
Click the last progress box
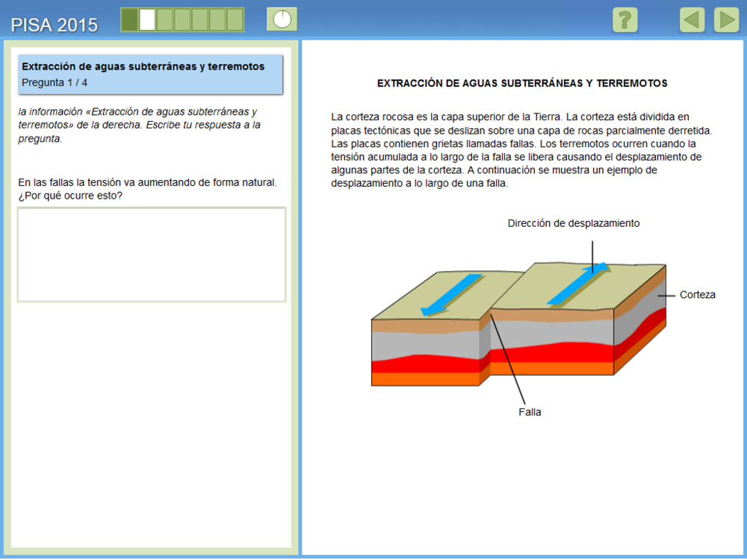click(x=235, y=19)
